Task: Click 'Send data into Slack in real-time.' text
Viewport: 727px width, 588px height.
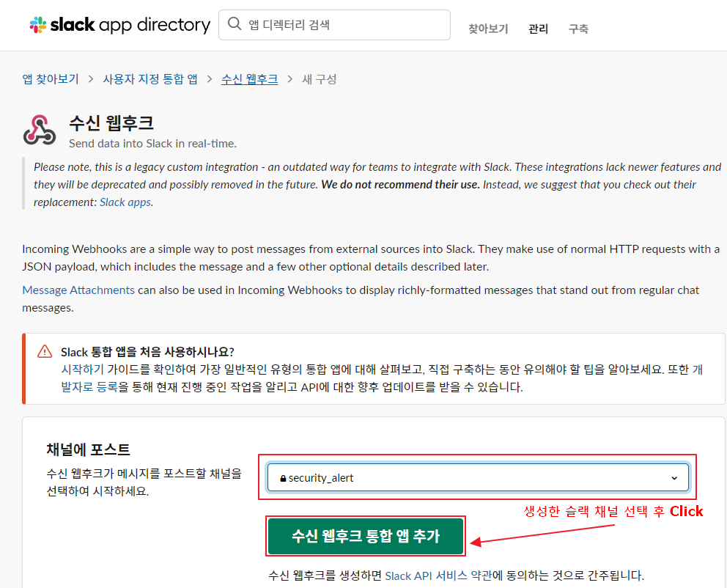Action: 152,144
